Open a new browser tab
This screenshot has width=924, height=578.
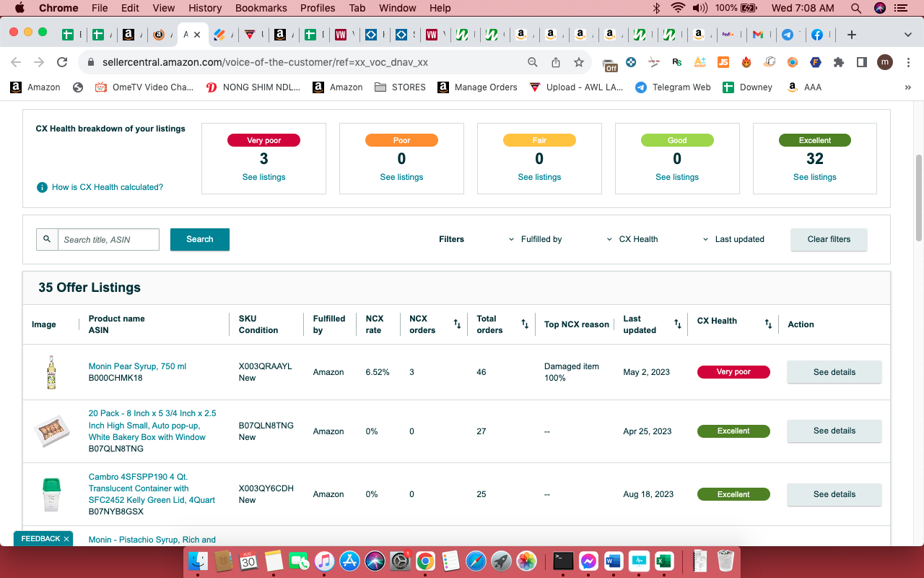(x=852, y=35)
